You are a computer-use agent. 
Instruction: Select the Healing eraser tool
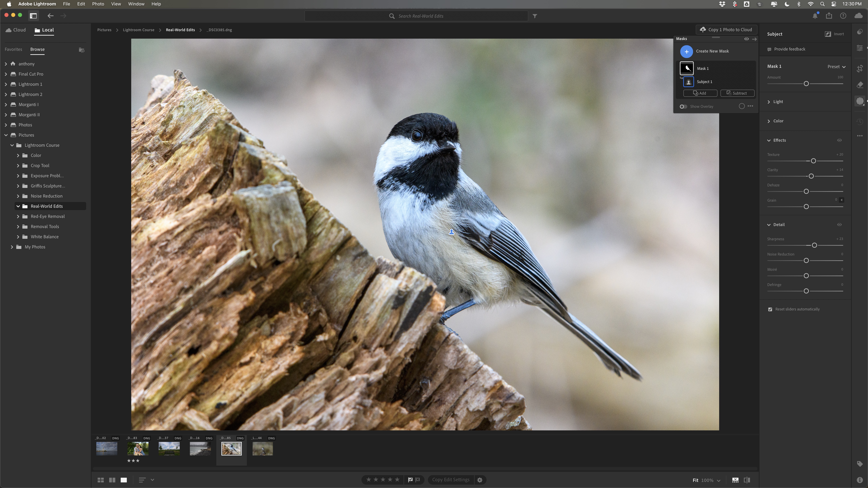pyautogui.click(x=860, y=85)
